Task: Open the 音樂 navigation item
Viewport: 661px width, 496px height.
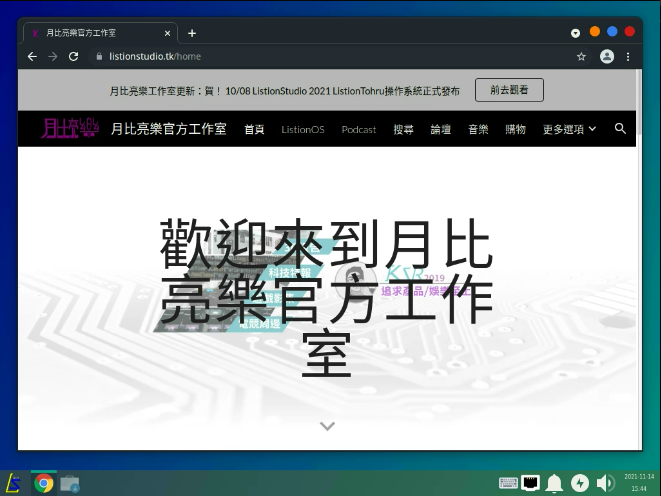Action: [478, 129]
